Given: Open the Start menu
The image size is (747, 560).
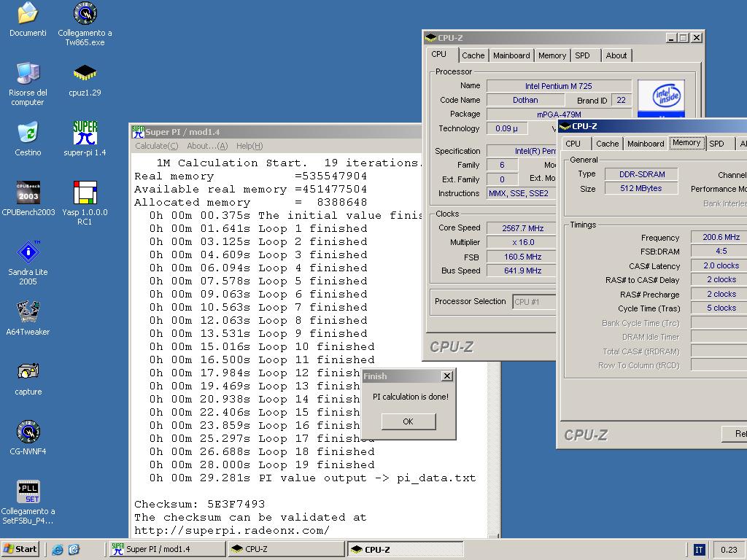Looking at the screenshot, I should pyautogui.click(x=20, y=549).
